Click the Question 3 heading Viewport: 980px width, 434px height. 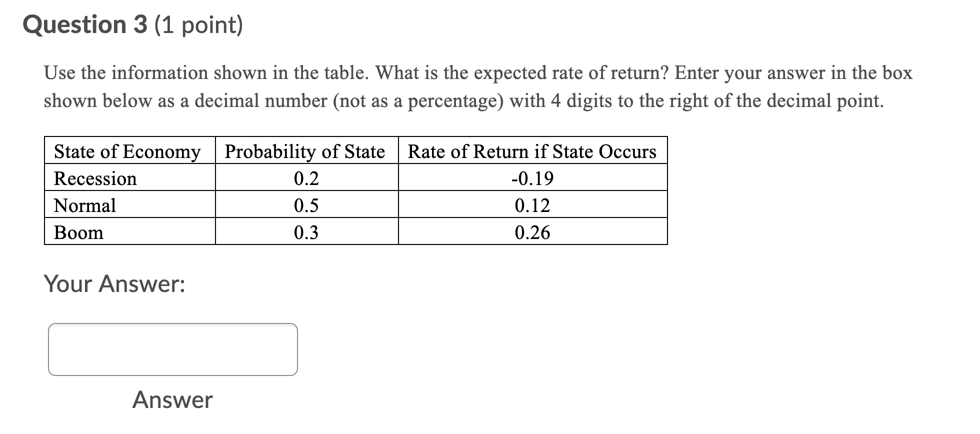coord(85,24)
